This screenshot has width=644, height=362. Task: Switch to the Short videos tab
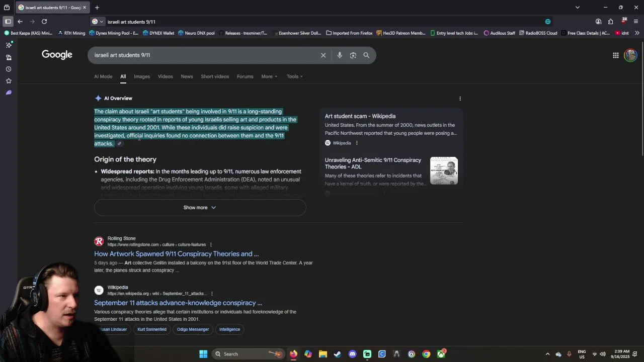[x=215, y=76]
